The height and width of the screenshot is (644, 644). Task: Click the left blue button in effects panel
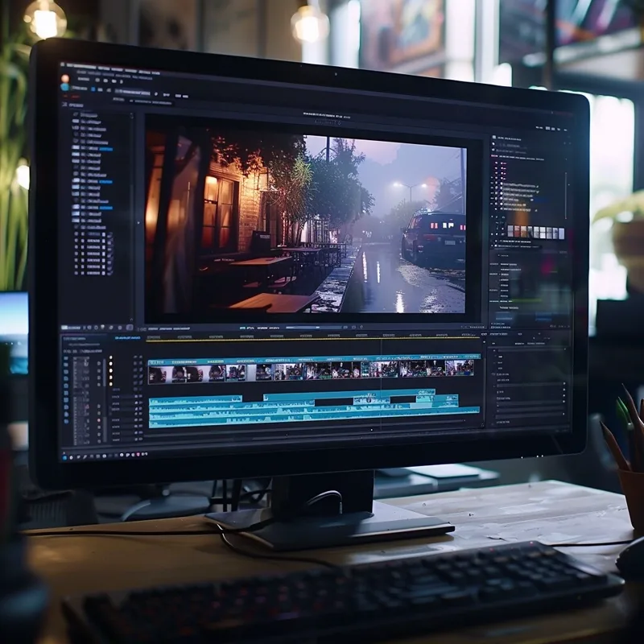pos(505,317)
